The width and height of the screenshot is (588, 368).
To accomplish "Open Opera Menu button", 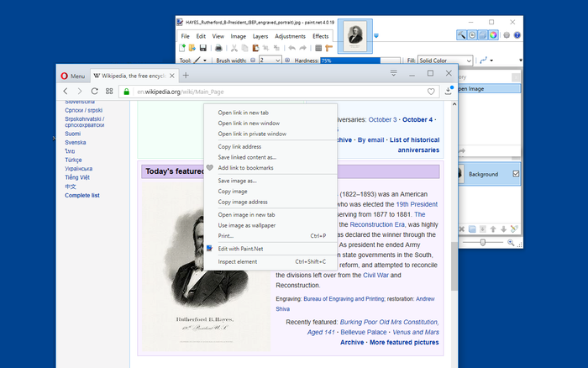I will click(x=73, y=76).
